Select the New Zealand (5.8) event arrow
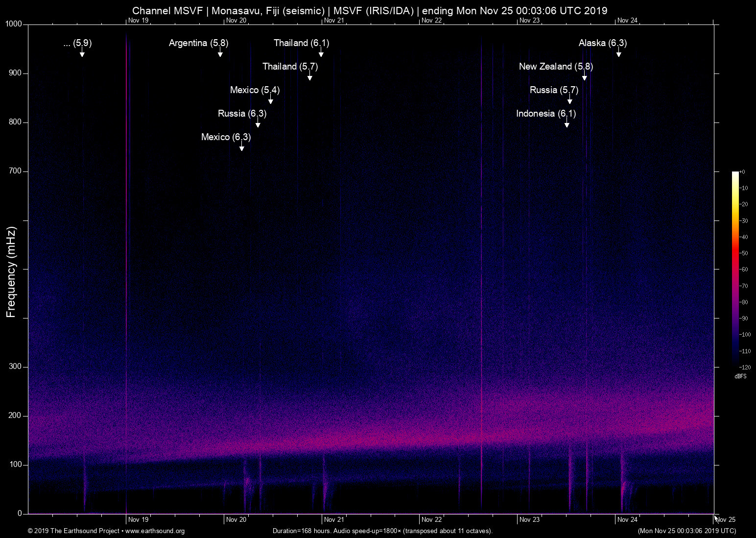 click(x=584, y=77)
